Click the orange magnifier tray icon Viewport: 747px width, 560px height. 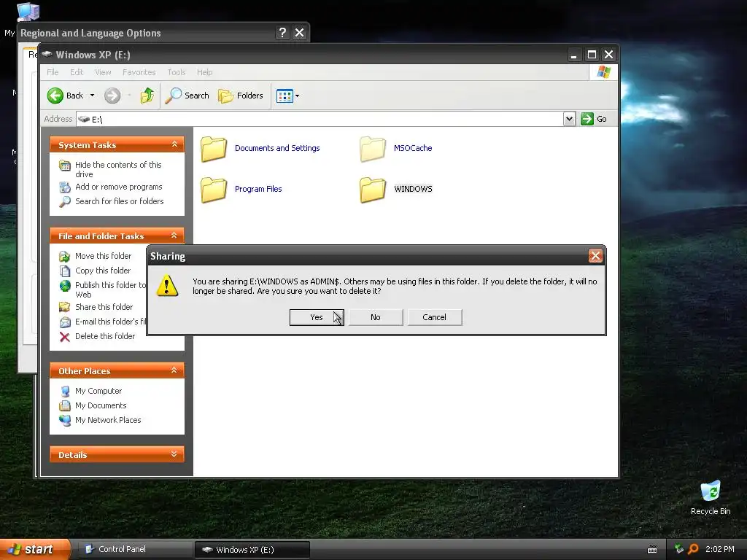point(693,549)
